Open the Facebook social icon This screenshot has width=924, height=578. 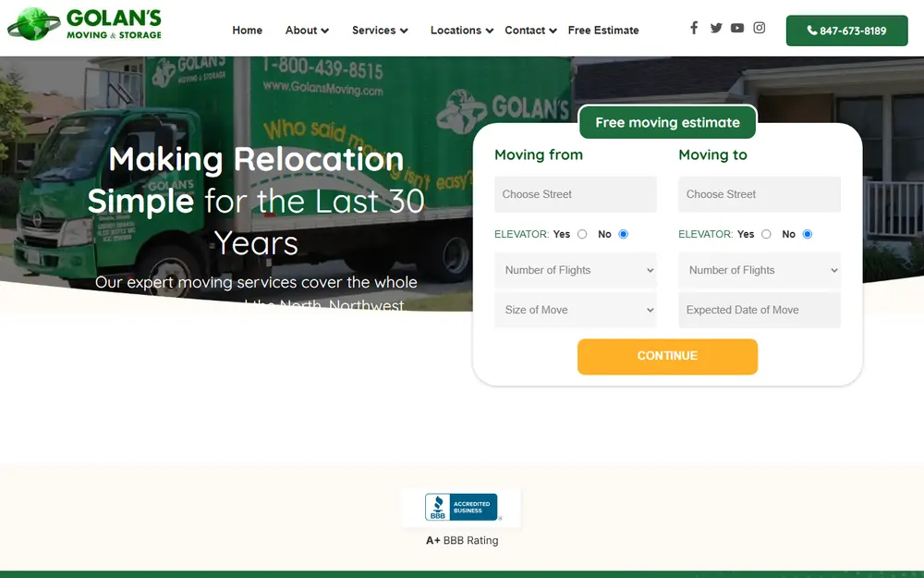point(694,28)
